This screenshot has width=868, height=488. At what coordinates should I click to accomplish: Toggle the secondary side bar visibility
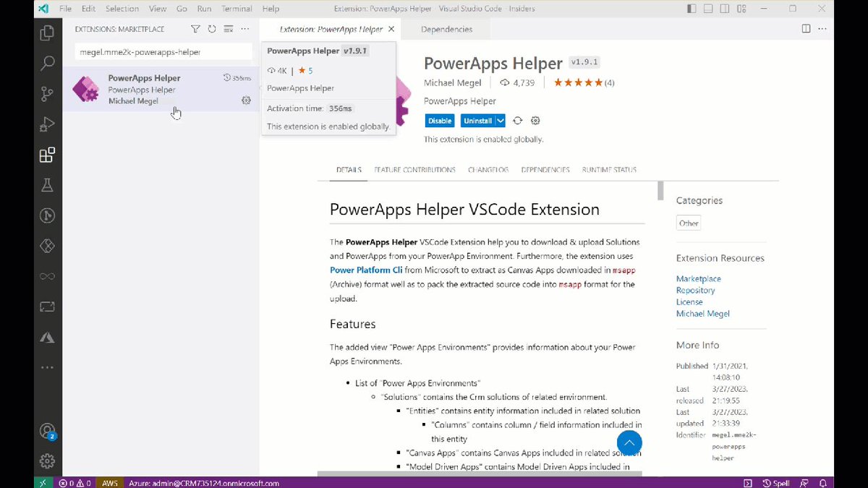(x=724, y=9)
